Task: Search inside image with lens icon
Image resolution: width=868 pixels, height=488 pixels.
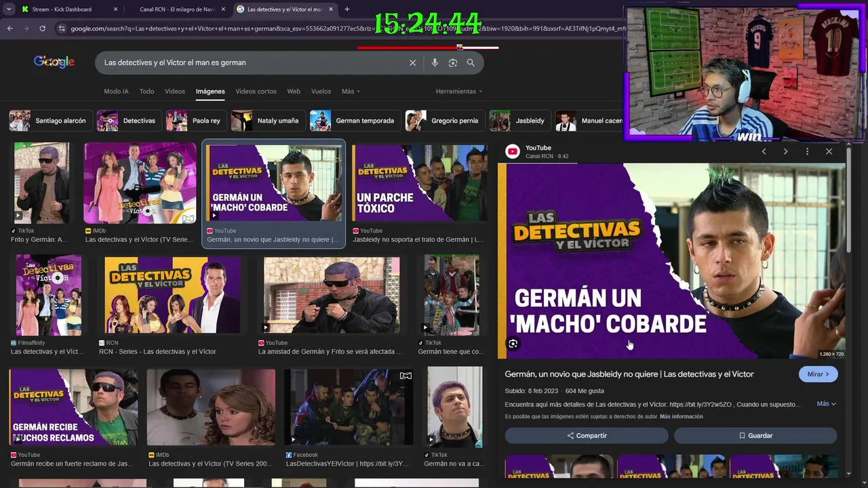Action: tap(513, 344)
